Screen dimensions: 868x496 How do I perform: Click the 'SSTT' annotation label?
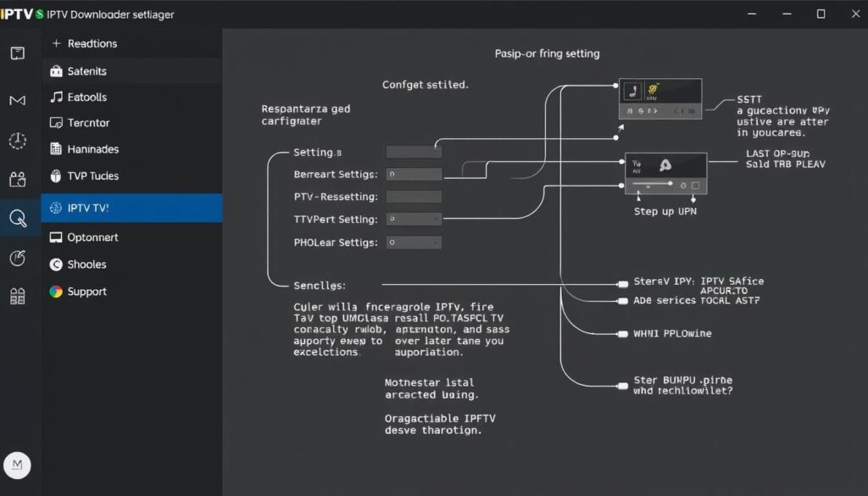coord(749,100)
